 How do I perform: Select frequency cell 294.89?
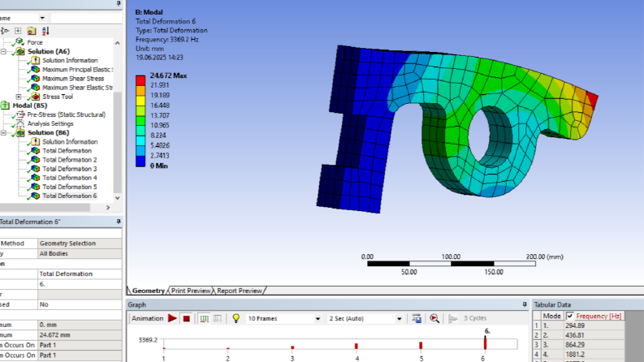point(594,325)
